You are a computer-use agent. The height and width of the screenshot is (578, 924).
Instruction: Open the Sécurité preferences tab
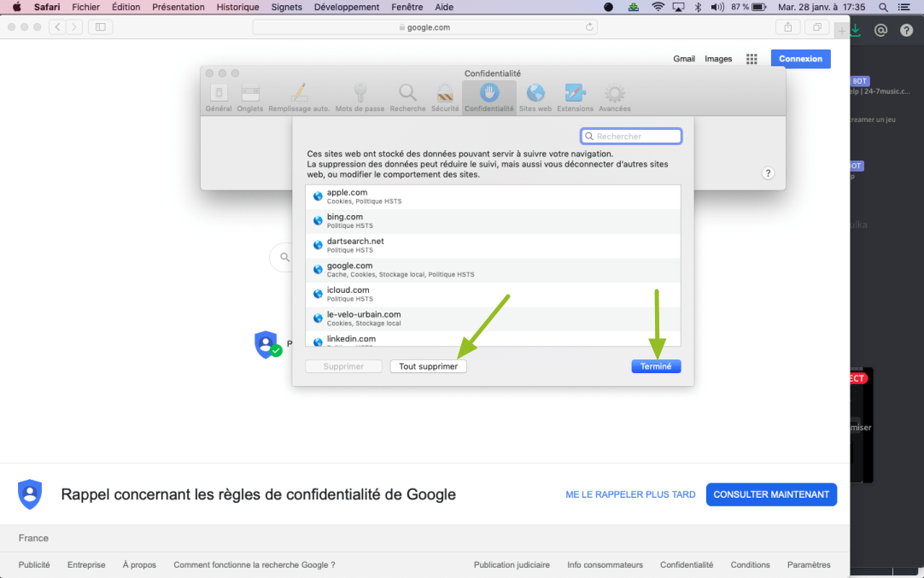pyautogui.click(x=445, y=98)
